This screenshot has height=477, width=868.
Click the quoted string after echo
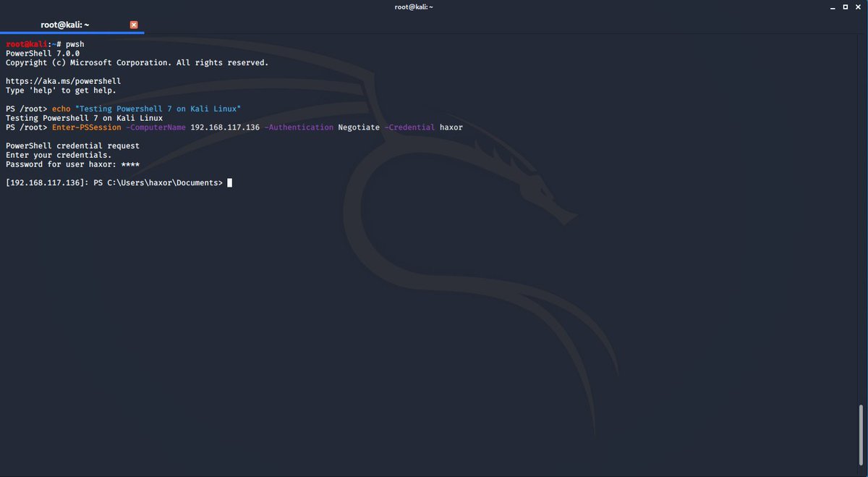158,109
